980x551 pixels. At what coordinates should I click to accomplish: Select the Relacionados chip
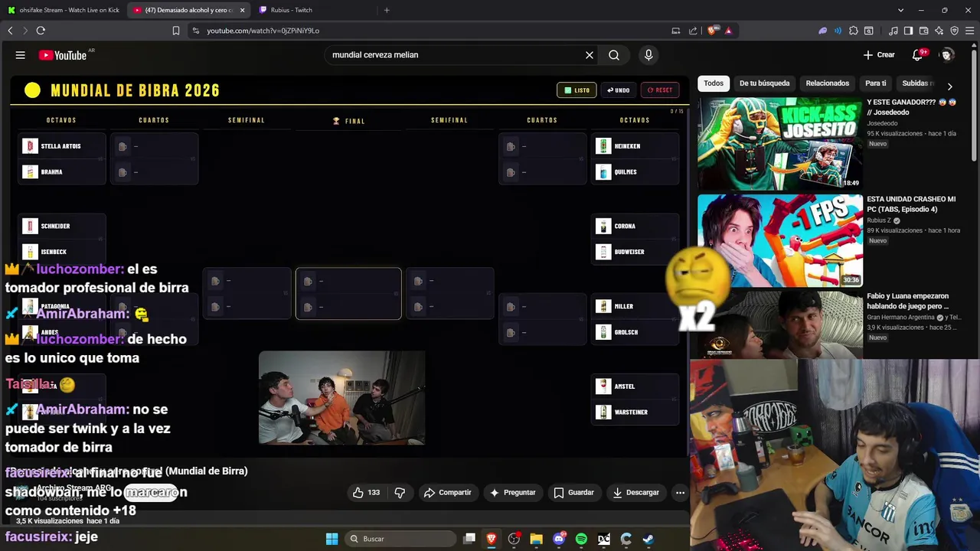pyautogui.click(x=828, y=83)
